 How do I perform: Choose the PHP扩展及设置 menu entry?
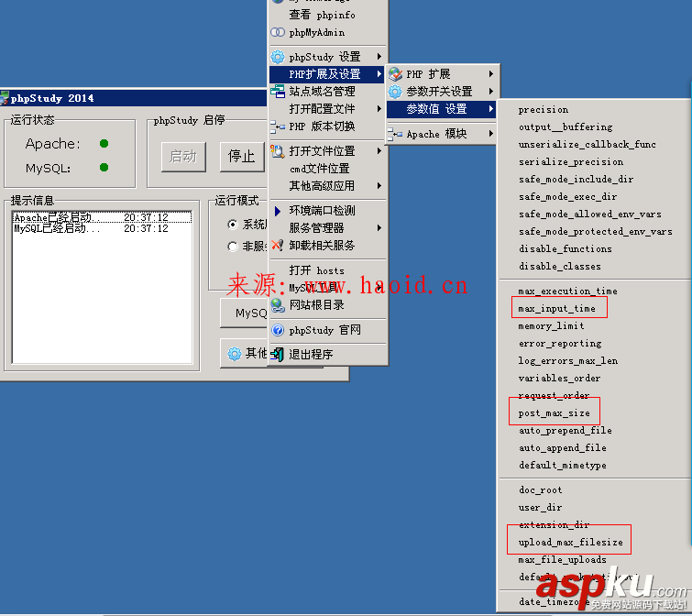(328, 73)
